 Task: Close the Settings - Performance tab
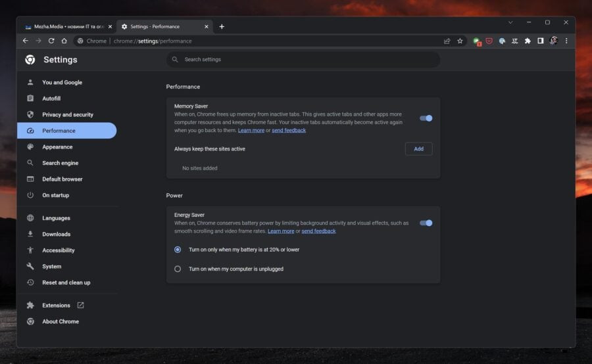coord(206,26)
